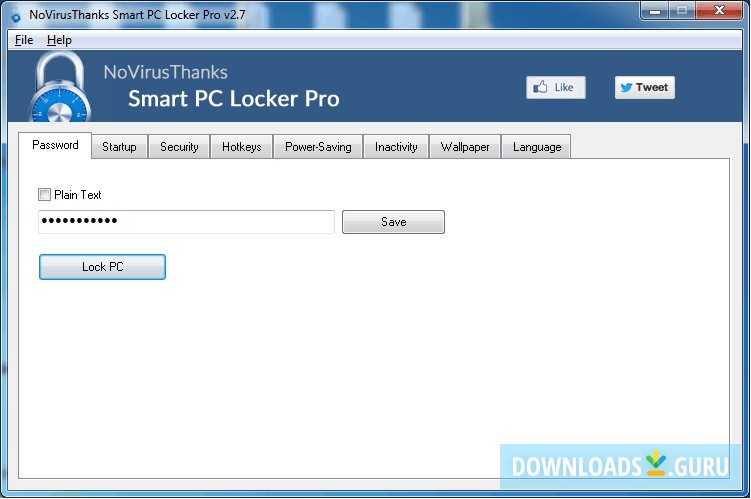
Task: Save the entered password
Action: click(393, 222)
